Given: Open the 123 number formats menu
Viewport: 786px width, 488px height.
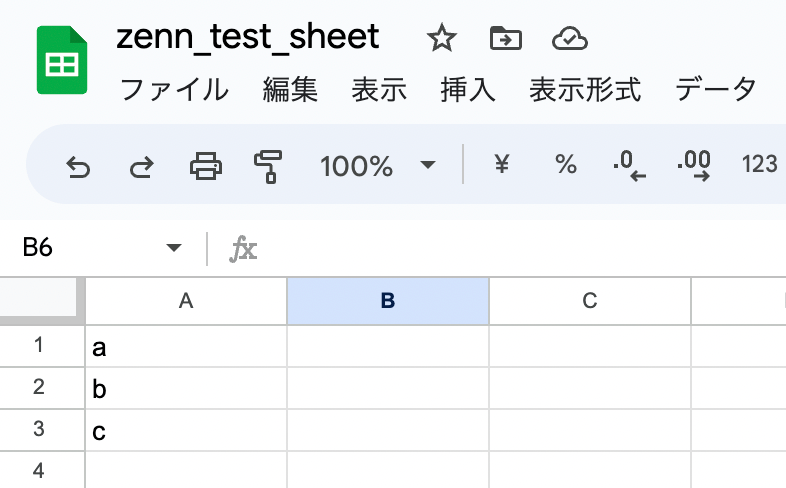Looking at the screenshot, I should 759,164.
